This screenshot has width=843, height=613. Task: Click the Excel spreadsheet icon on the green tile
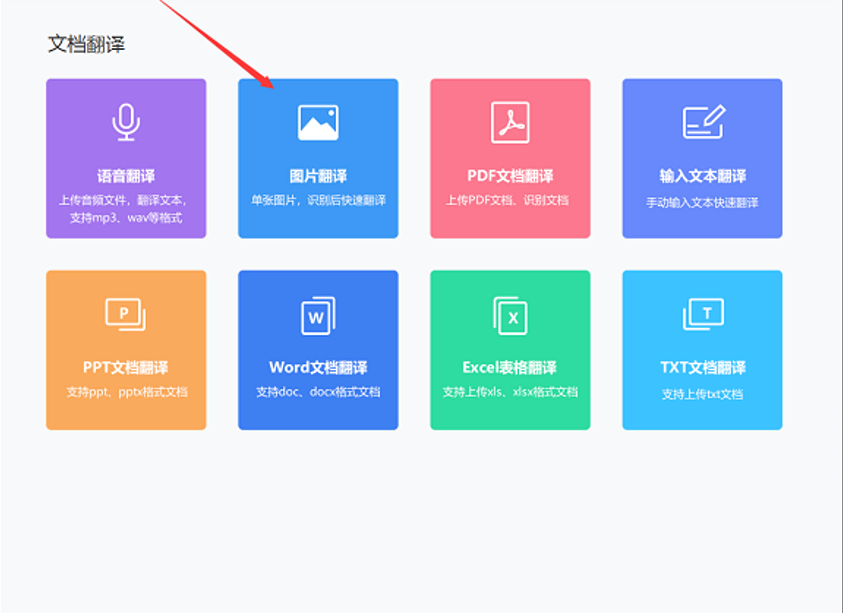point(510,315)
